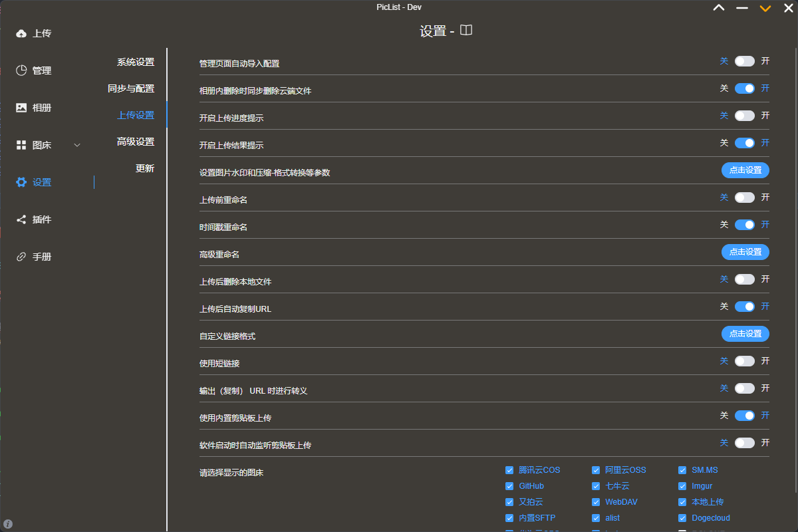Image resolution: width=798 pixels, height=532 pixels.
Task: Uncheck the GitHub image host checkbox
Action: pos(509,486)
